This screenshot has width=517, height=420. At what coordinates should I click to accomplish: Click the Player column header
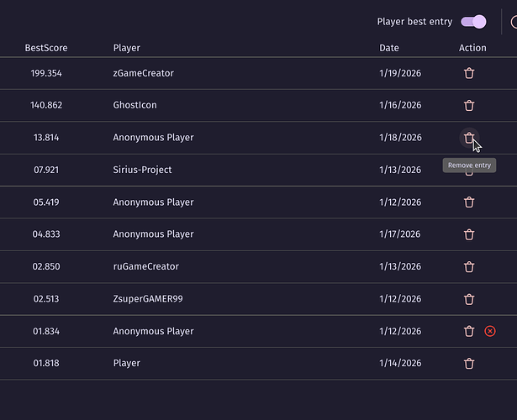(127, 48)
